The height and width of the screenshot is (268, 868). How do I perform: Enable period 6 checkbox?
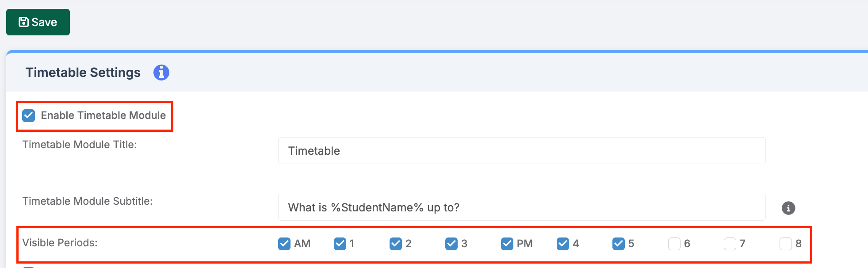click(674, 244)
